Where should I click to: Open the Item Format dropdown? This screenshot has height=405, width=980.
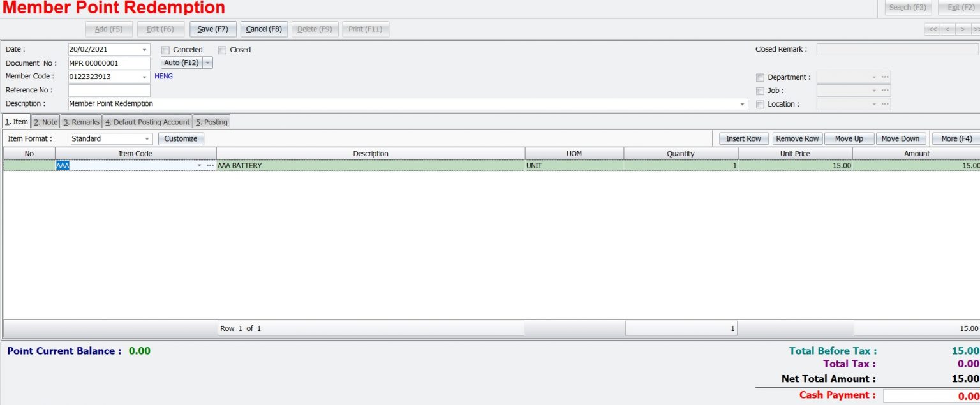coord(147,139)
